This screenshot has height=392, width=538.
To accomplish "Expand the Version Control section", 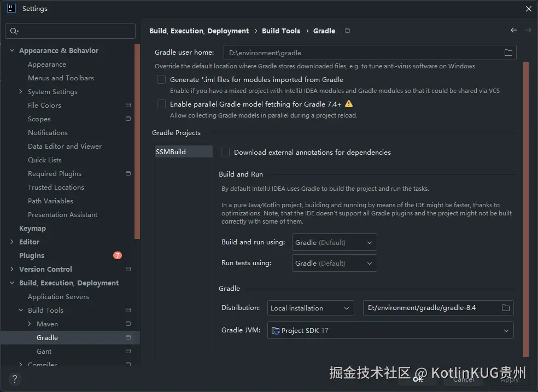I will [x=12, y=269].
